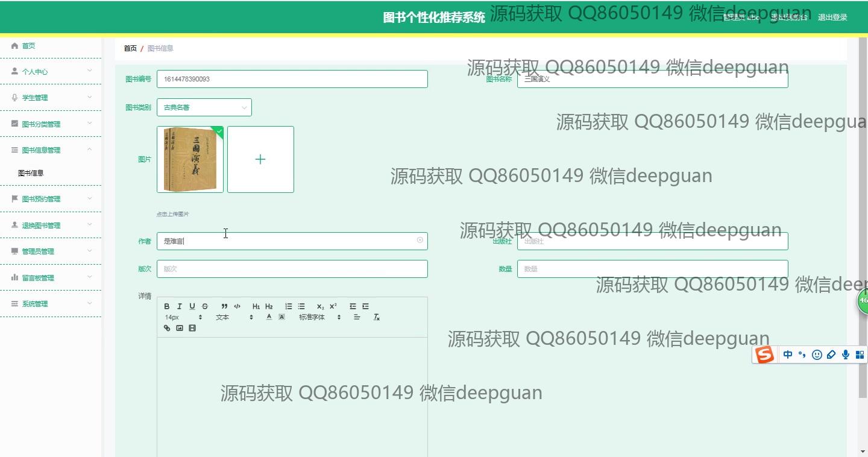Insert a blockquote in the details editor
Image resolution: width=868 pixels, height=457 pixels.
click(x=224, y=306)
